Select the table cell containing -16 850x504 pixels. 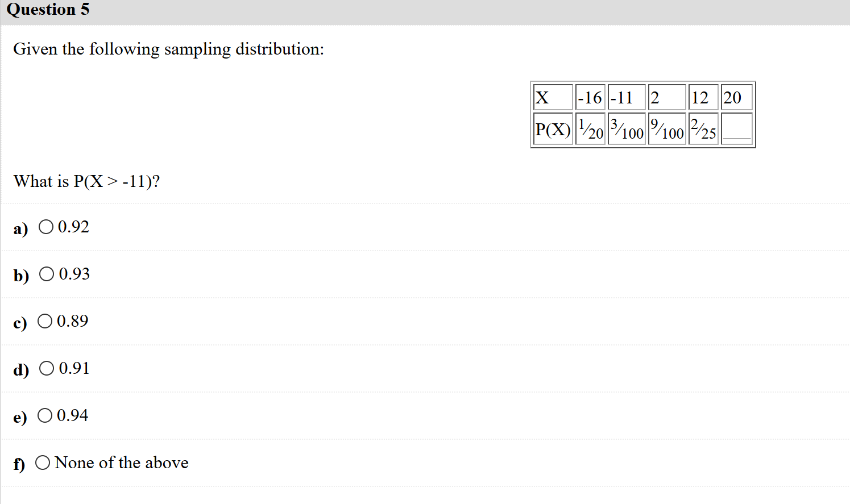(590, 97)
